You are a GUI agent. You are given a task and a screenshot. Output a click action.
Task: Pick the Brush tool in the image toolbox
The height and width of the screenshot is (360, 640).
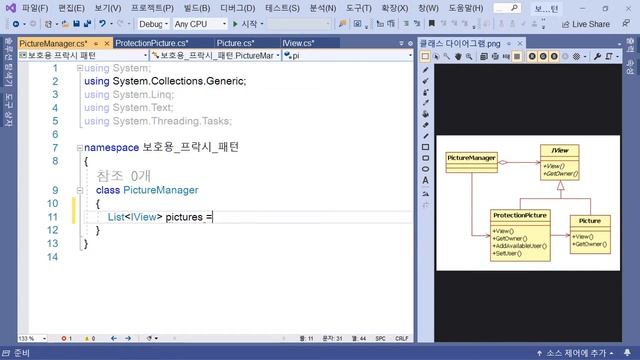[425, 81]
